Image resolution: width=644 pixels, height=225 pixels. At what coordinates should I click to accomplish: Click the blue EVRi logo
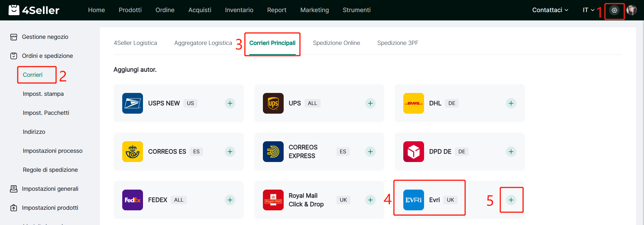coord(414,200)
